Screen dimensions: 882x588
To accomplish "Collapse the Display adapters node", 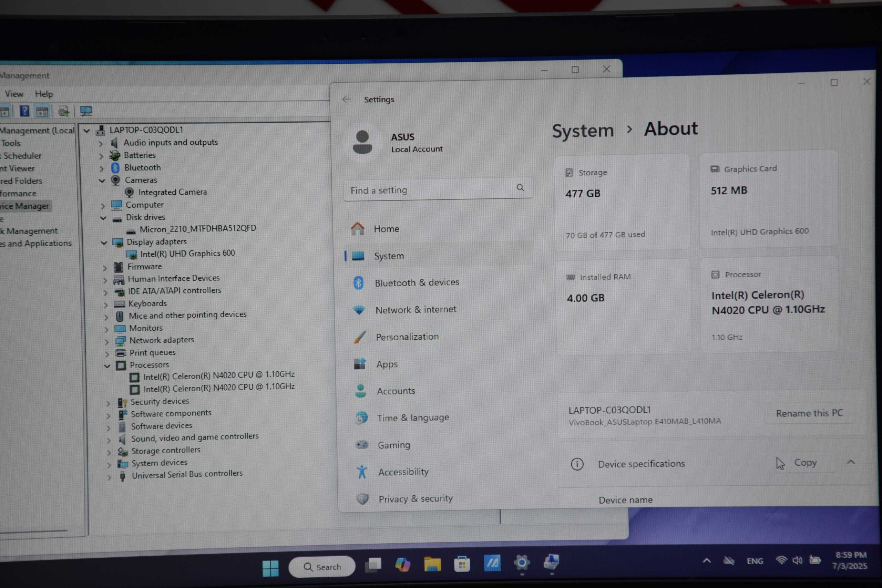I will coord(104,243).
